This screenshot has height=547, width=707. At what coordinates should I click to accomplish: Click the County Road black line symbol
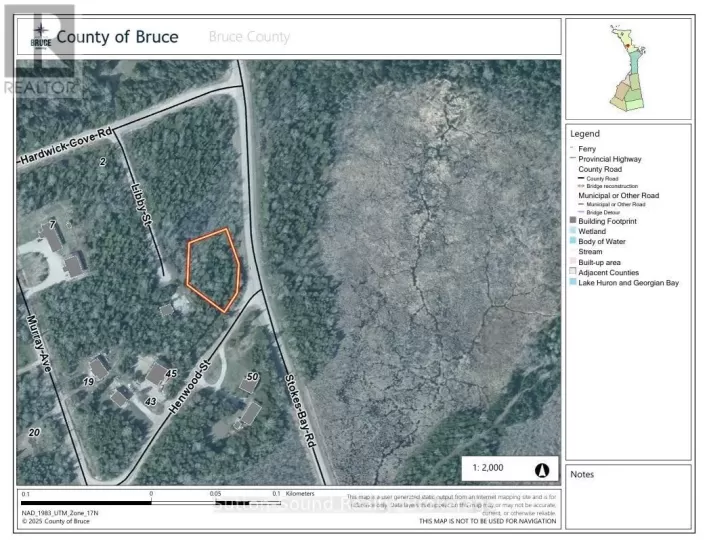click(580, 178)
